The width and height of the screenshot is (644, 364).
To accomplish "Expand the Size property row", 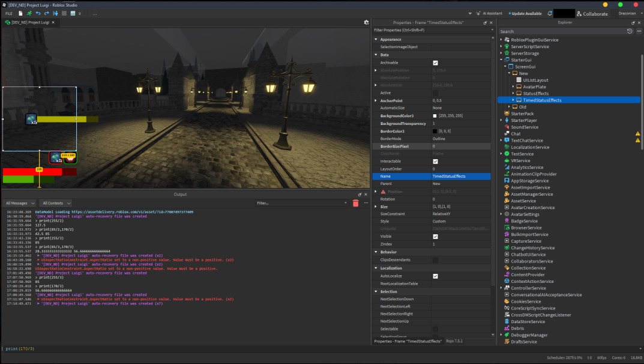I will (375, 206).
